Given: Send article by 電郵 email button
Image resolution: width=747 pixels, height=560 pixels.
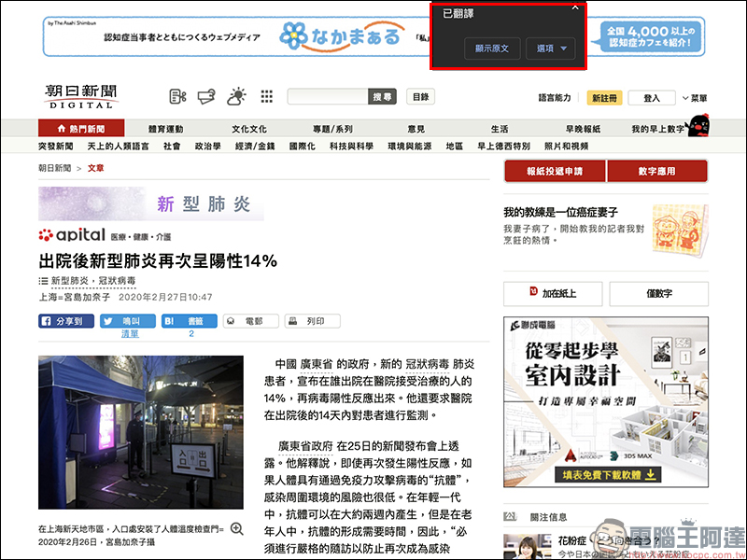Looking at the screenshot, I should [248, 321].
